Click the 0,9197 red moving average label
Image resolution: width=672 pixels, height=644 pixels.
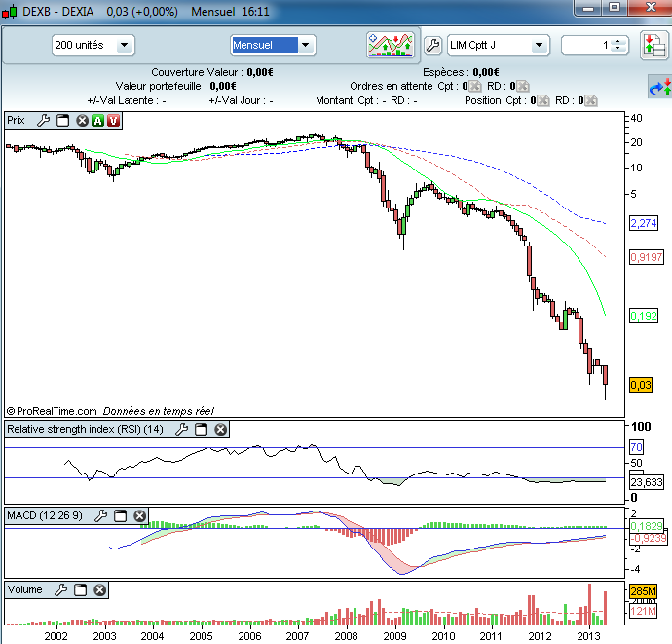(647, 257)
